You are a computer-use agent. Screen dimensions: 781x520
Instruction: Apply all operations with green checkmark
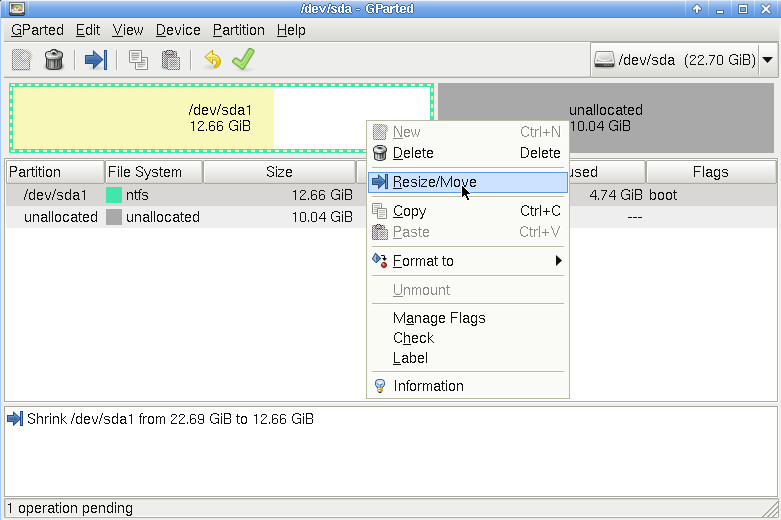(244, 59)
